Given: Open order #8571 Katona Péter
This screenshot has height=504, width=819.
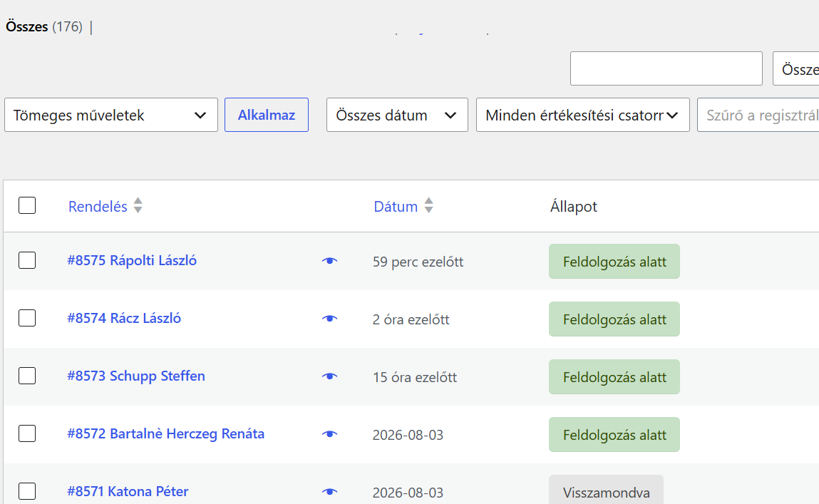Looking at the screenshot, I should point(128,491).
